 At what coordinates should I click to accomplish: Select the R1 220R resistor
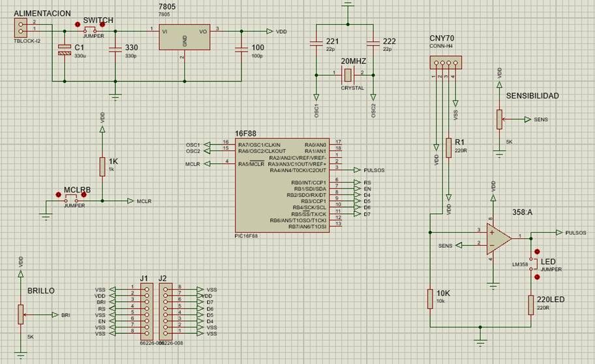click(449, 147)
